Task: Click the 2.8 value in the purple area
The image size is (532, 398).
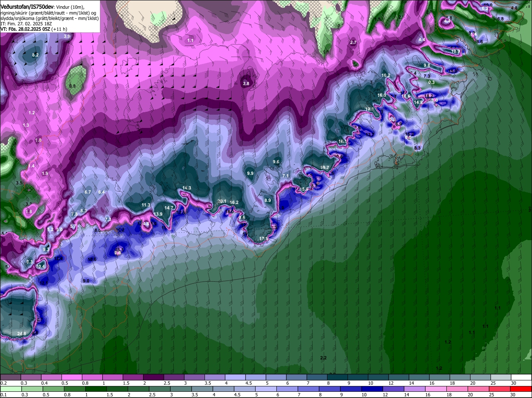Action: (x=246, y=84)
